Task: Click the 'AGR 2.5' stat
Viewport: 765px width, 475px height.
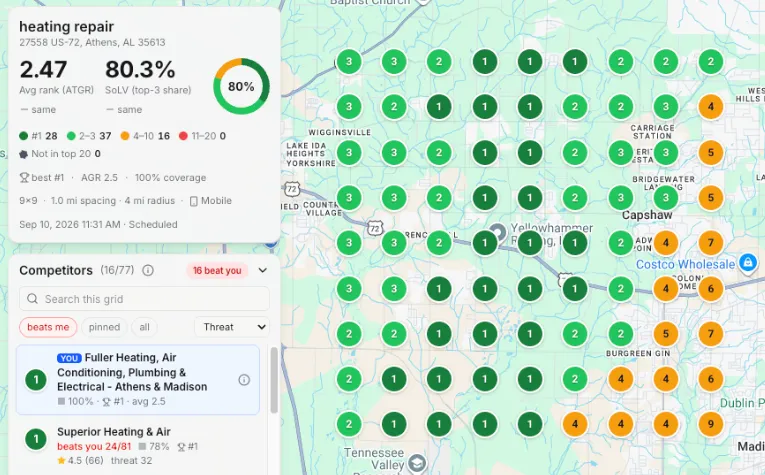Action: pos(100,178)
